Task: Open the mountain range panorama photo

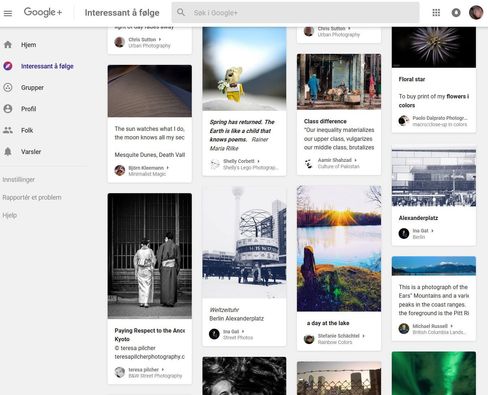Action: [x=434, y=266]
